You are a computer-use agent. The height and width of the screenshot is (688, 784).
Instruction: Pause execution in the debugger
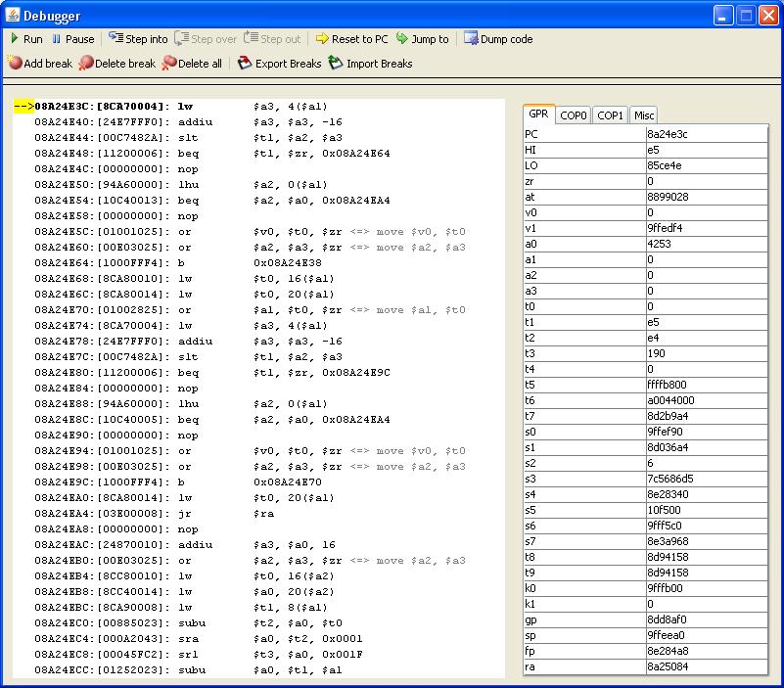[72, 39]
